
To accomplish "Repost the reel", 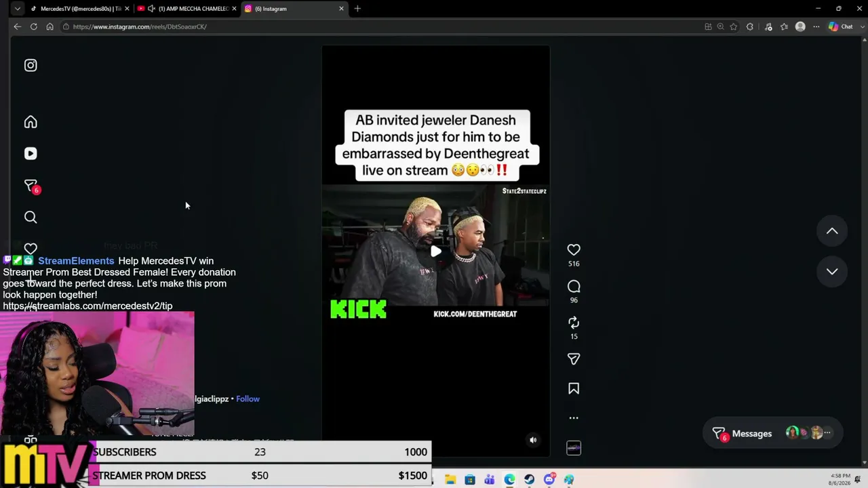I will coord(574,323).
